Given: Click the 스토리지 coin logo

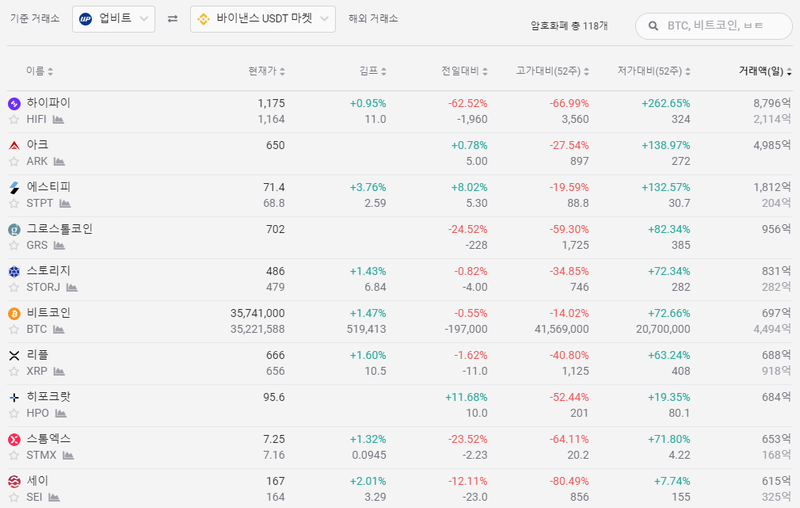Looking at the screenshot, I should [14, 272].
